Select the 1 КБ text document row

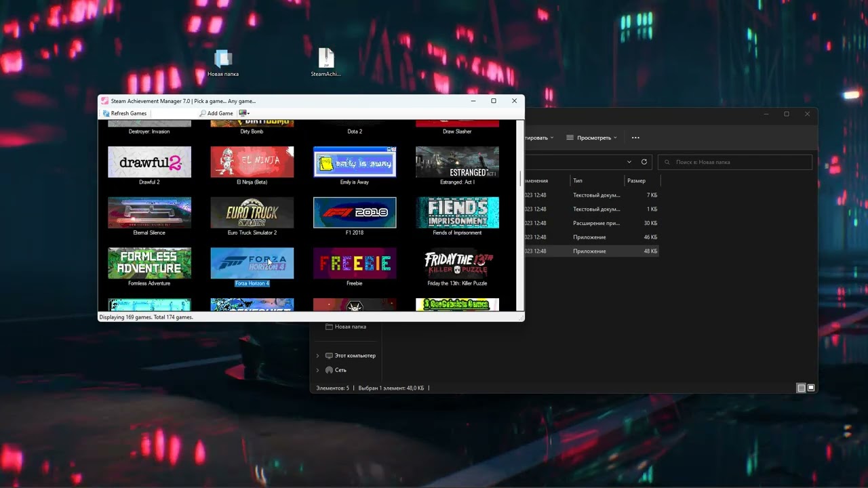pyautogui.click(x=591, y=209)
